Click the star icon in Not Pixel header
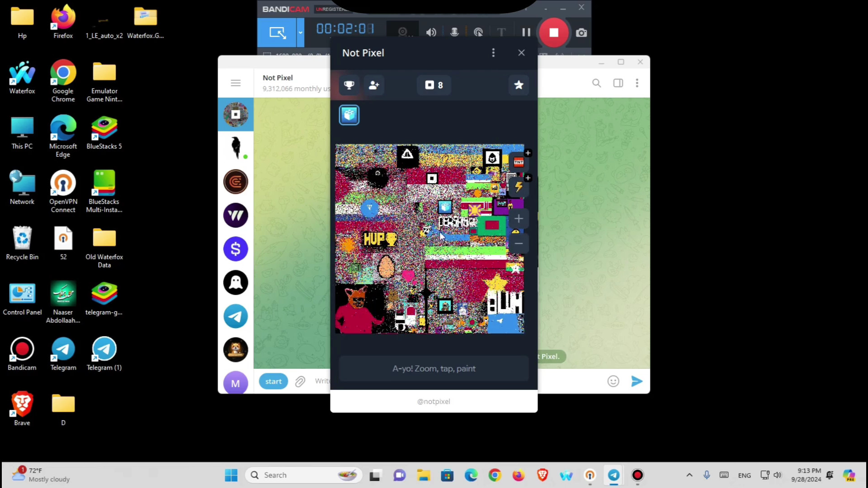The width and height of the screenshot is (868, 488). click(x=519, y=85)
